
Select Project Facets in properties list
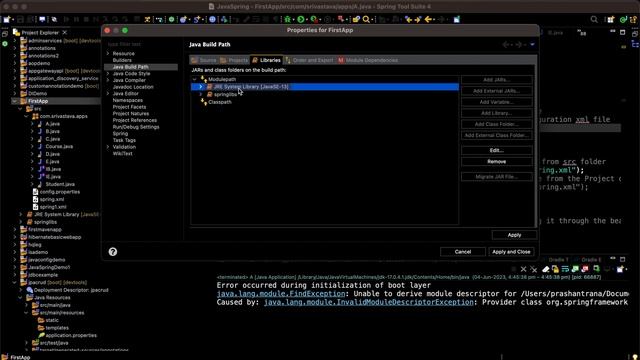pos(129,107)
